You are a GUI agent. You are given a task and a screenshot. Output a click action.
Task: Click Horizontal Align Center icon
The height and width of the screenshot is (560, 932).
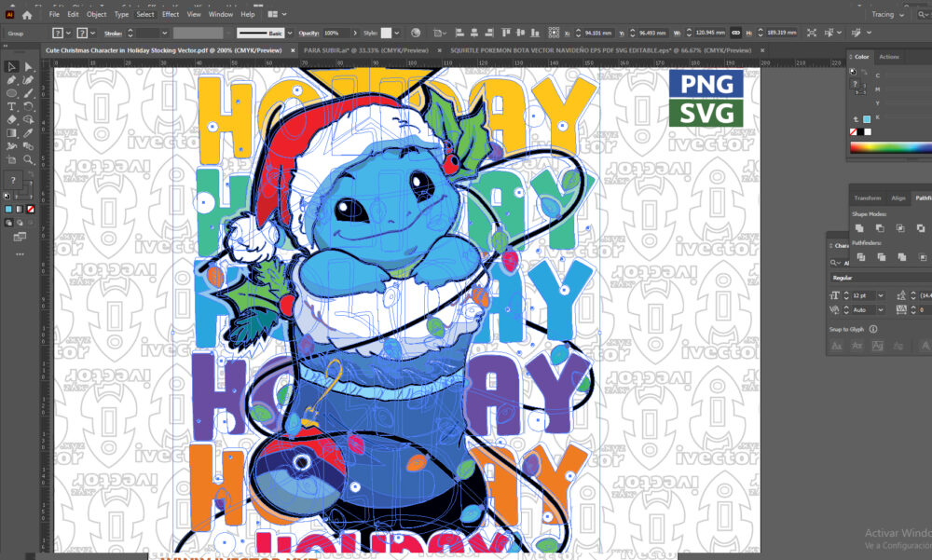474,33
